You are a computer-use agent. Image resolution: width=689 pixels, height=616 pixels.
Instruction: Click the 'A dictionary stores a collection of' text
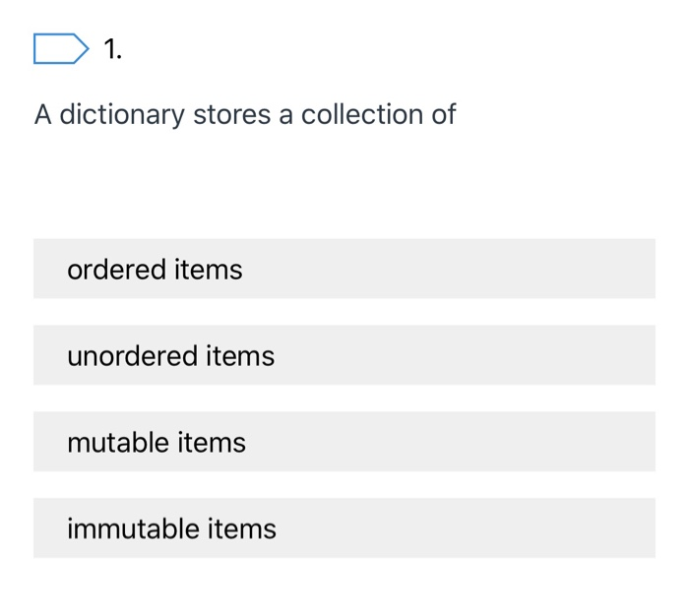[x=245, y=115]
